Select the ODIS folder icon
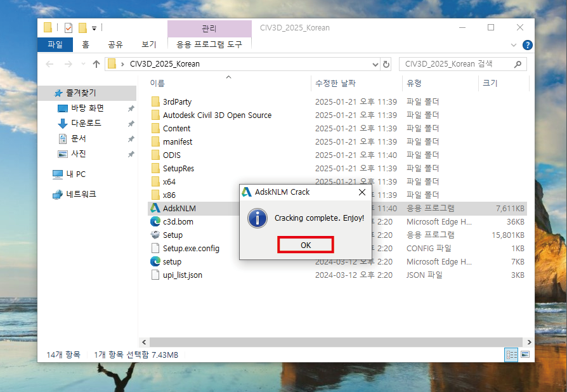The height and width of the screenshot is (392, 567). pos(155,155)
